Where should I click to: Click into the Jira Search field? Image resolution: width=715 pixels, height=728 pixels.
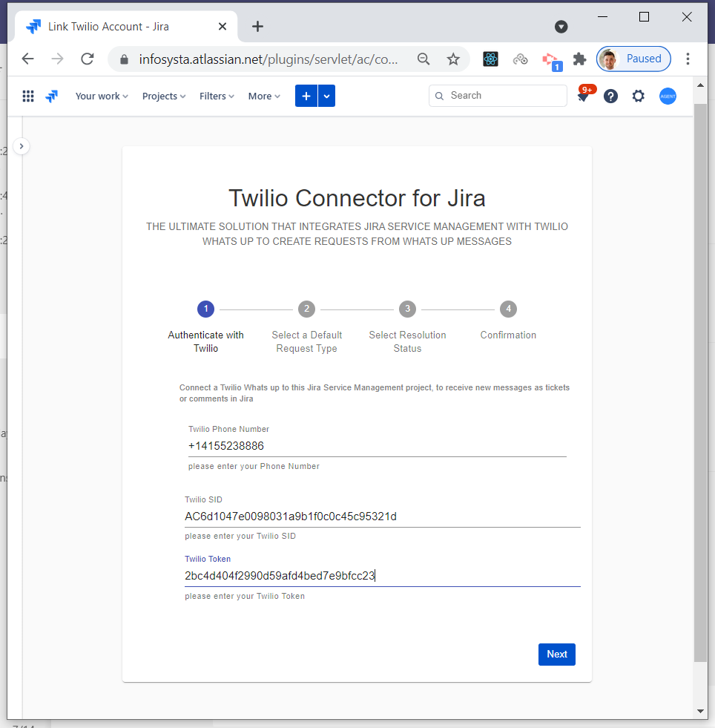498,96
